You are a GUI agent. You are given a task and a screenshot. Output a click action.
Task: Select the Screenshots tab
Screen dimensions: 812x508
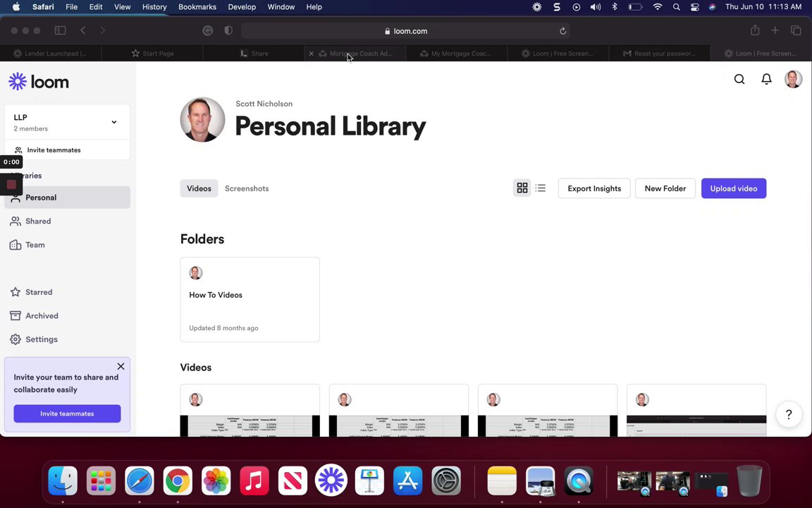click(247, 188)
